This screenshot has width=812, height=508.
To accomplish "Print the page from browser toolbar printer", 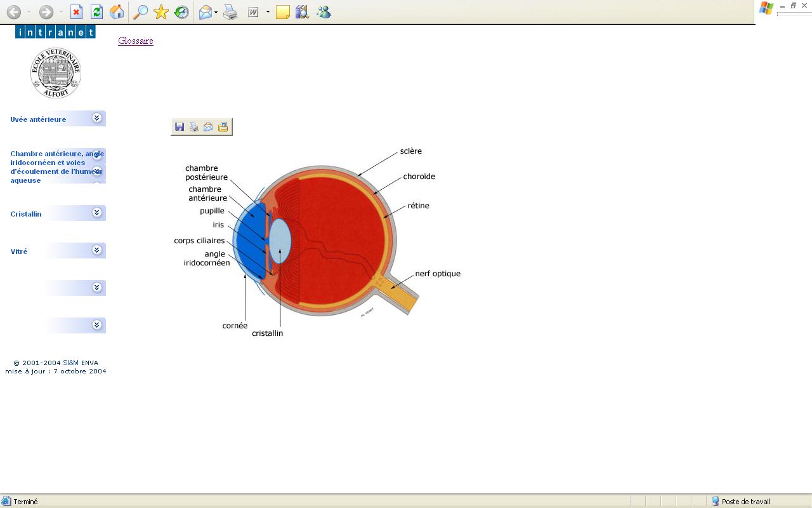I will [230, 12].
